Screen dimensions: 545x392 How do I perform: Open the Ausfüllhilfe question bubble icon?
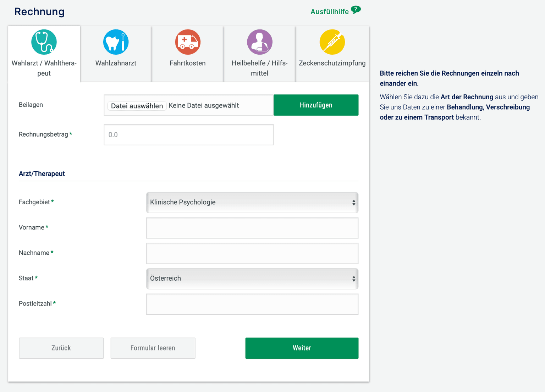point(356,10)
